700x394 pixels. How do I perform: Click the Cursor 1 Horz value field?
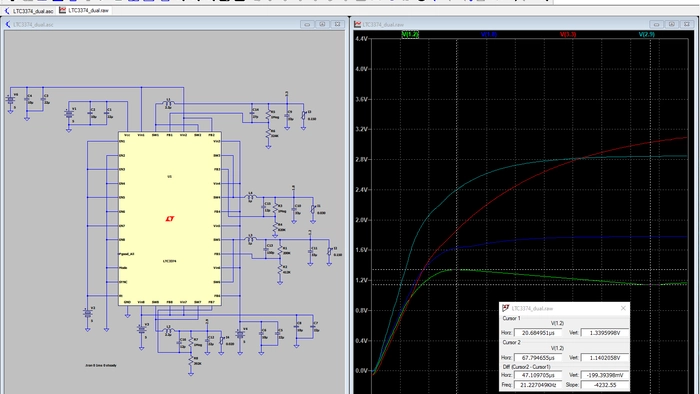tap(538, 333)
